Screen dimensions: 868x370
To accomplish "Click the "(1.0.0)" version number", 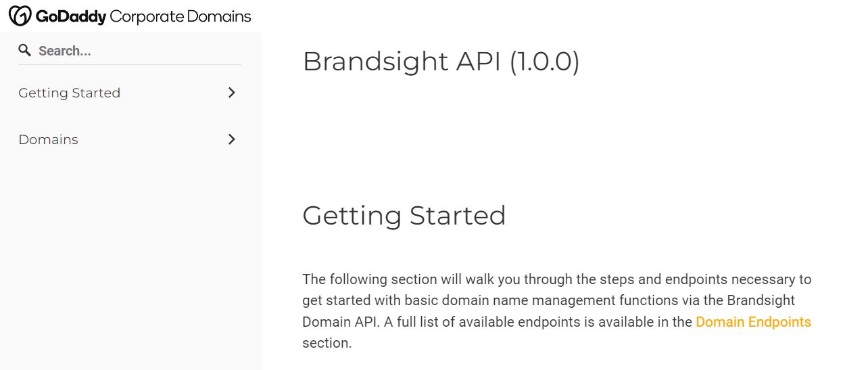I will [x=544, y=62].
